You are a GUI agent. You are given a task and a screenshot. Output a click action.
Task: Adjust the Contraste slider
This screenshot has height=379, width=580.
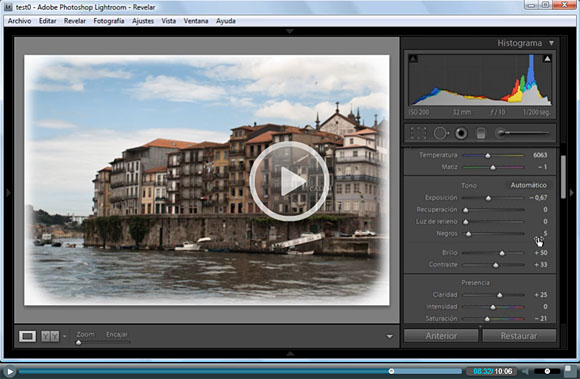[x=496, y=265]
